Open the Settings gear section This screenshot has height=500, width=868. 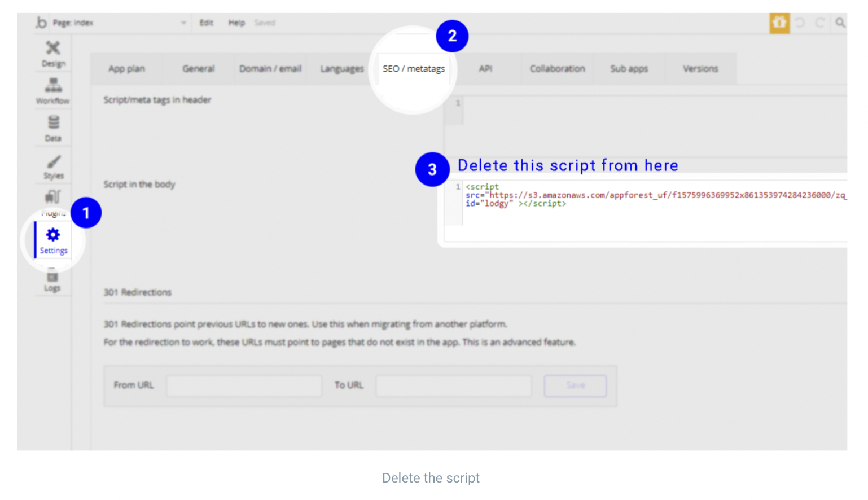click(x=53, y=240)
